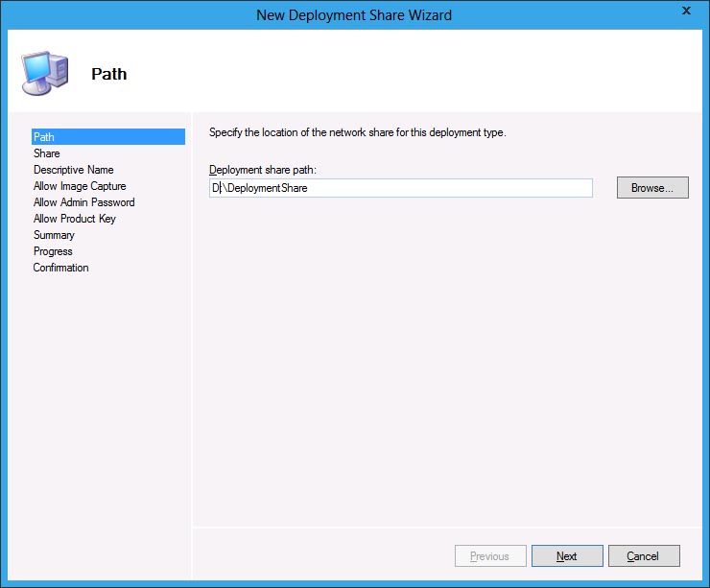Go to the Share step
Image resolution: width=710 pixels, height=588 pixels.
pos(47,153)
